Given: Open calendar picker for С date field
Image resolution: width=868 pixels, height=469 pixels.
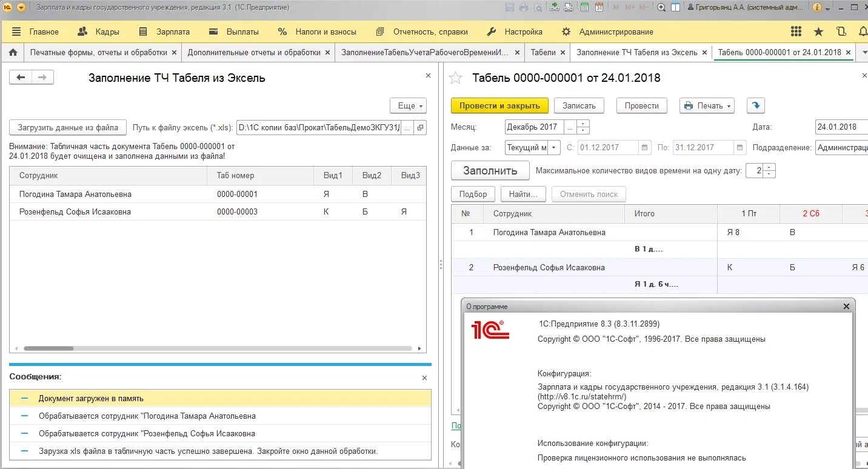Looking at the screenshot, I should pyautogui.click(x=644, y=147).
